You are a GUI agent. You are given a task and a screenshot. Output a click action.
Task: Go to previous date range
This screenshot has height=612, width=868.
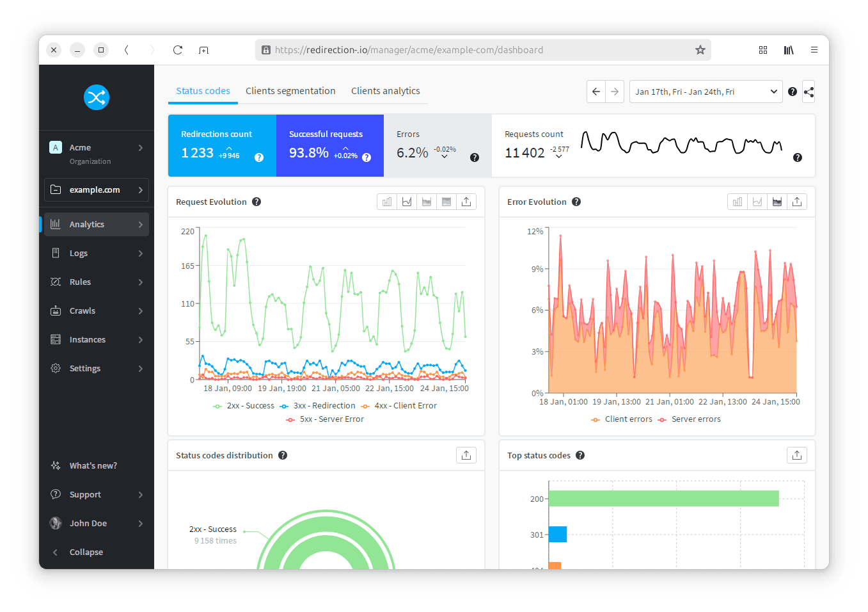tap(596, 92)
